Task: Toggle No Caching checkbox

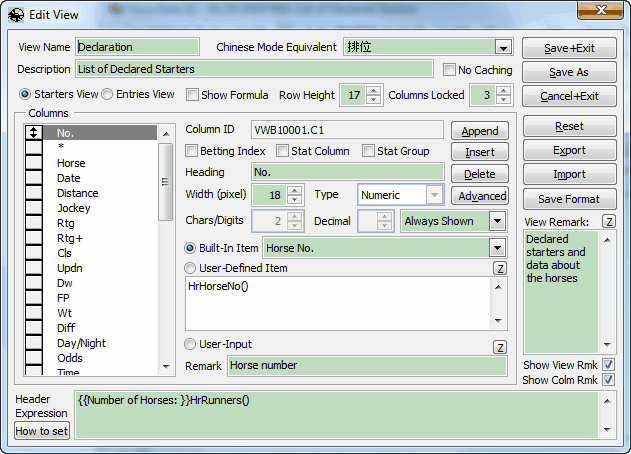Action: tap(449, 70)
